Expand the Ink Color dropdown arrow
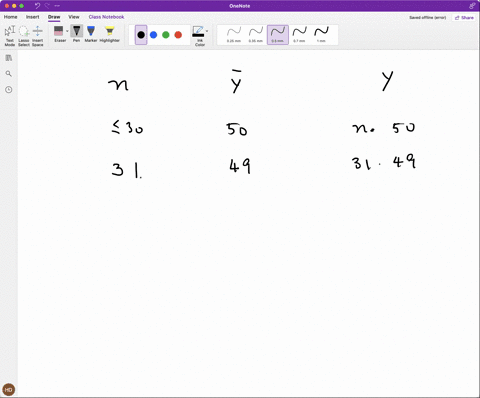480x398 pixels. click(x=207, y=31)
